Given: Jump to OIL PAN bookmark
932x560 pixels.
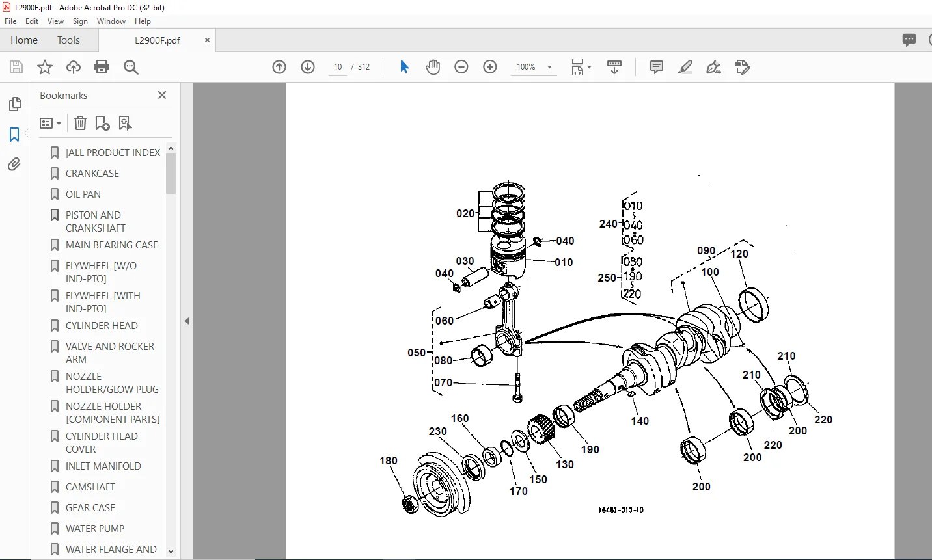Looking at the screenshot, I should (83, 194).
